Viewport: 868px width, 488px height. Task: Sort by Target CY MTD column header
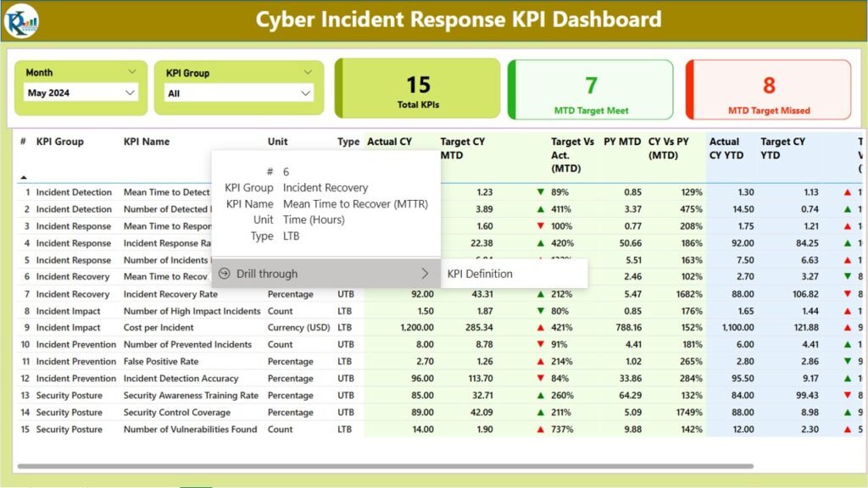[462, 148]
